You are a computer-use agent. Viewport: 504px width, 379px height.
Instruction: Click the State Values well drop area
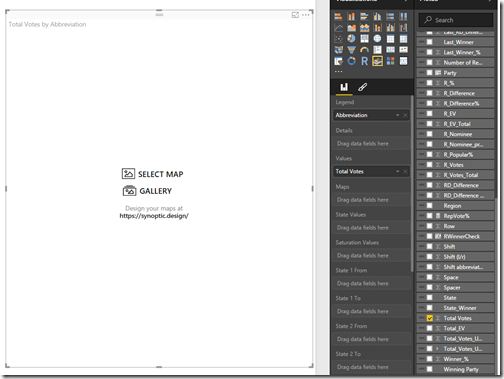[371, 228]
